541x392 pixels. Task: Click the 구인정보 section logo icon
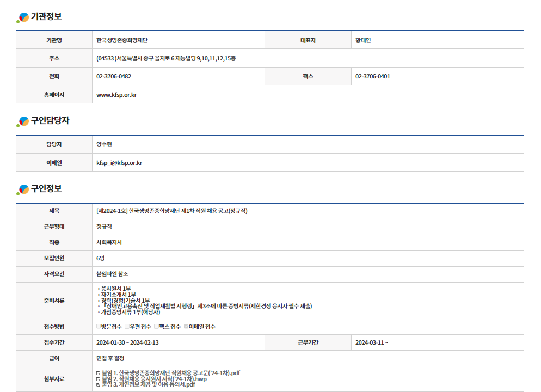(x=23, y=189)
